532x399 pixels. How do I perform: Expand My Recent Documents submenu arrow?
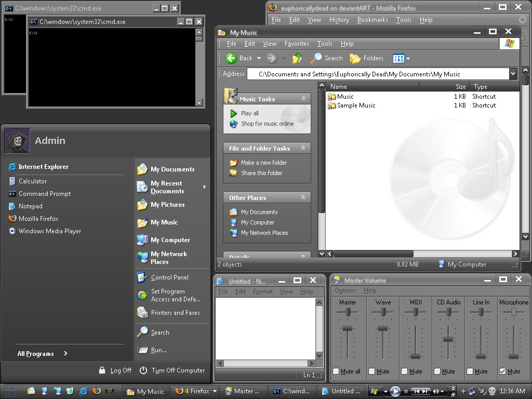tap(205, 187)
